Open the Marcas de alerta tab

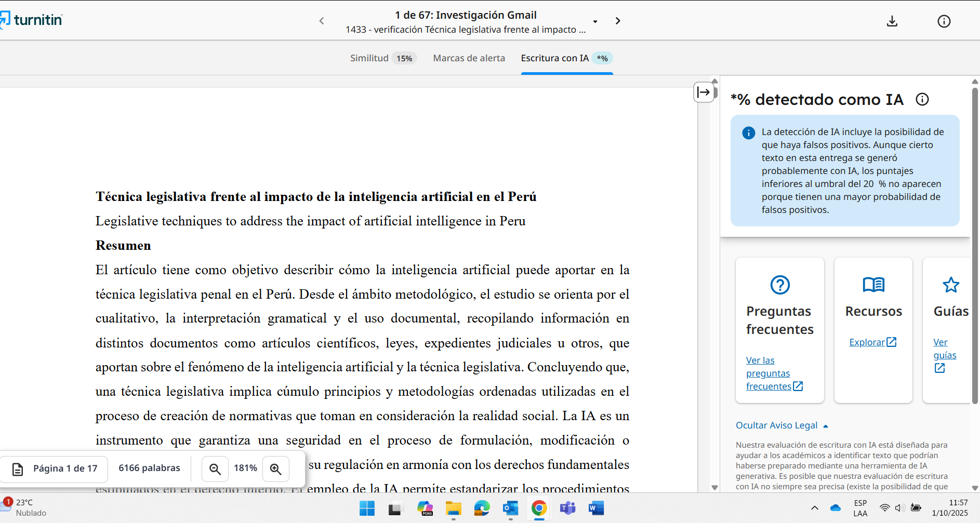[469, 58]
